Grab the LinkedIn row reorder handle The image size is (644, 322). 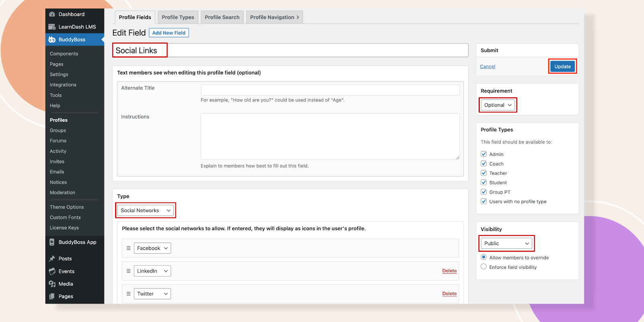128,271
